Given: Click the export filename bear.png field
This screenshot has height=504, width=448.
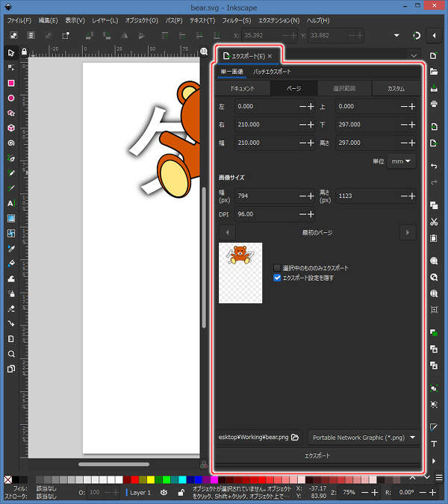Looking at the screenshot, I should [253, 437].
